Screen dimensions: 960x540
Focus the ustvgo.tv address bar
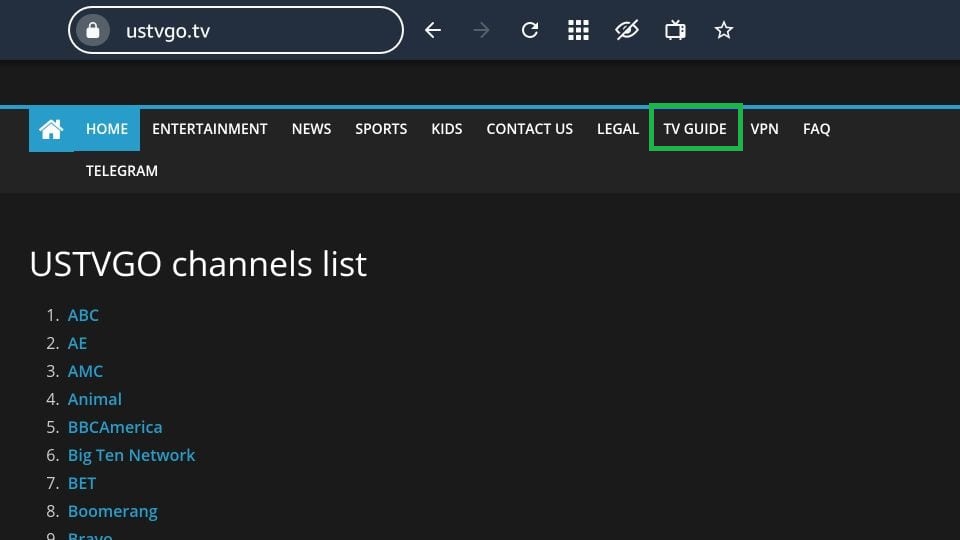click(236, 30)
